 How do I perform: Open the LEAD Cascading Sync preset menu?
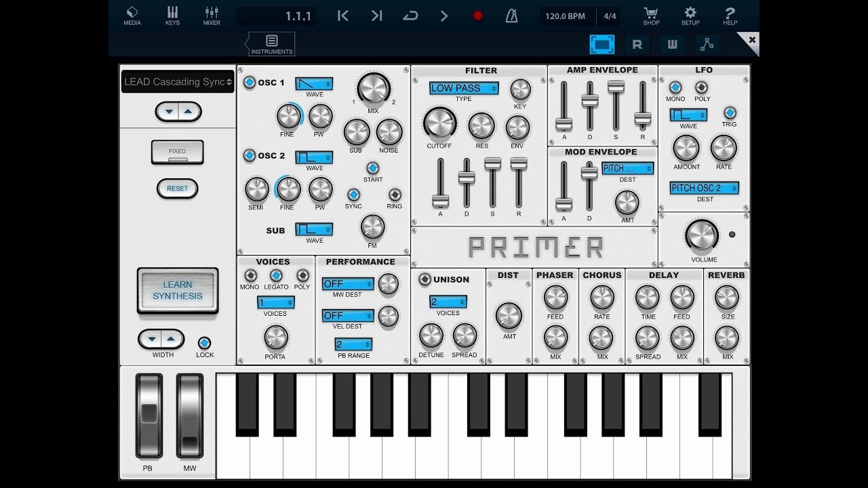click(x=178, y=82)
